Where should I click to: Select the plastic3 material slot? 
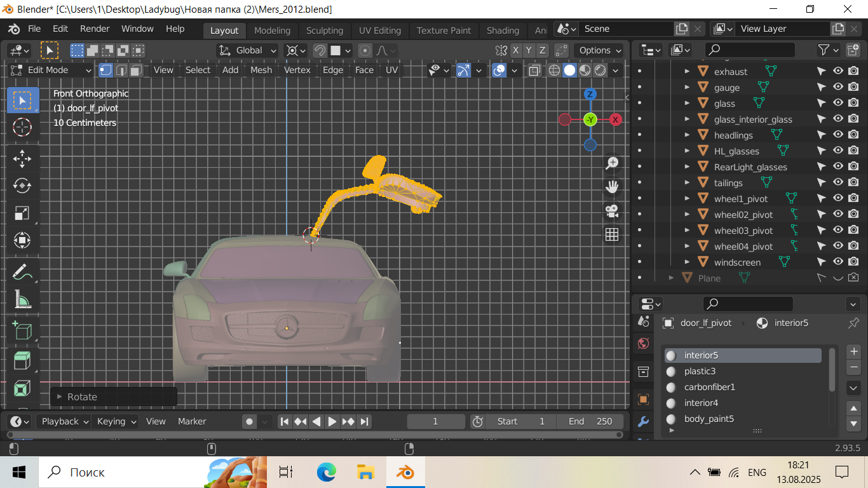coord(700,371)
